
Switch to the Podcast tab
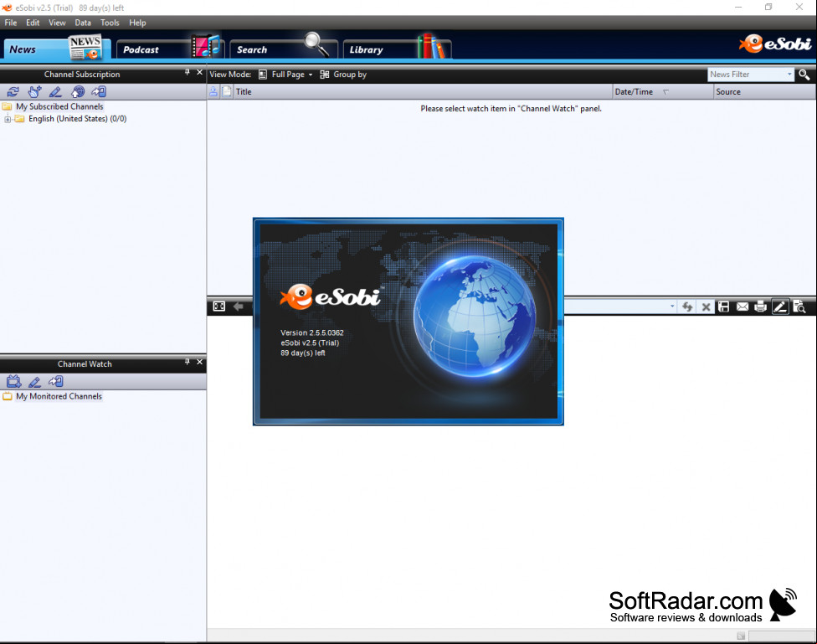click(x=171, y=49)
